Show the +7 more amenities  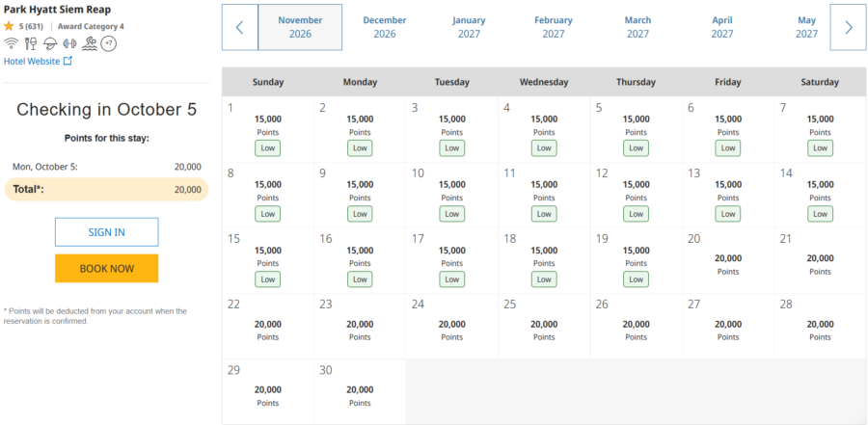108,43
